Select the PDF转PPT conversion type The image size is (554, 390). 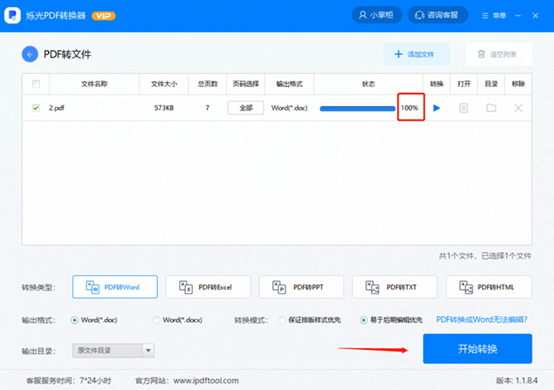click(301, 287)
